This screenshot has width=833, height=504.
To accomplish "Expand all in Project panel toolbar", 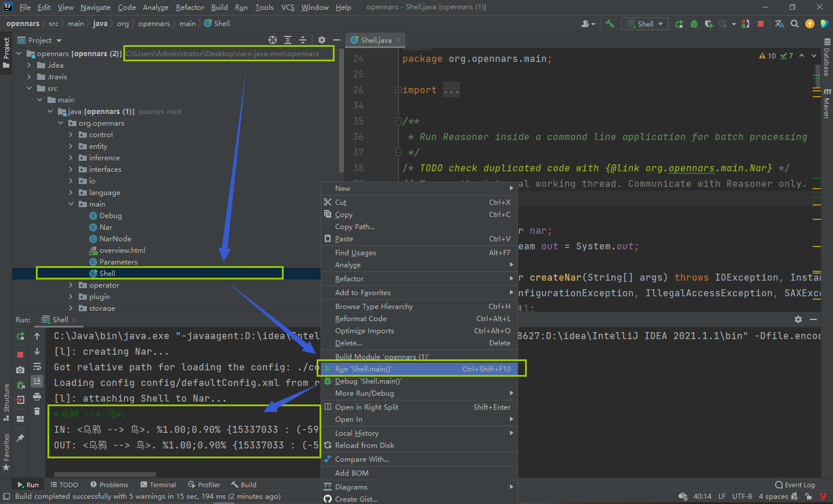I will click(x=288, y=40).
